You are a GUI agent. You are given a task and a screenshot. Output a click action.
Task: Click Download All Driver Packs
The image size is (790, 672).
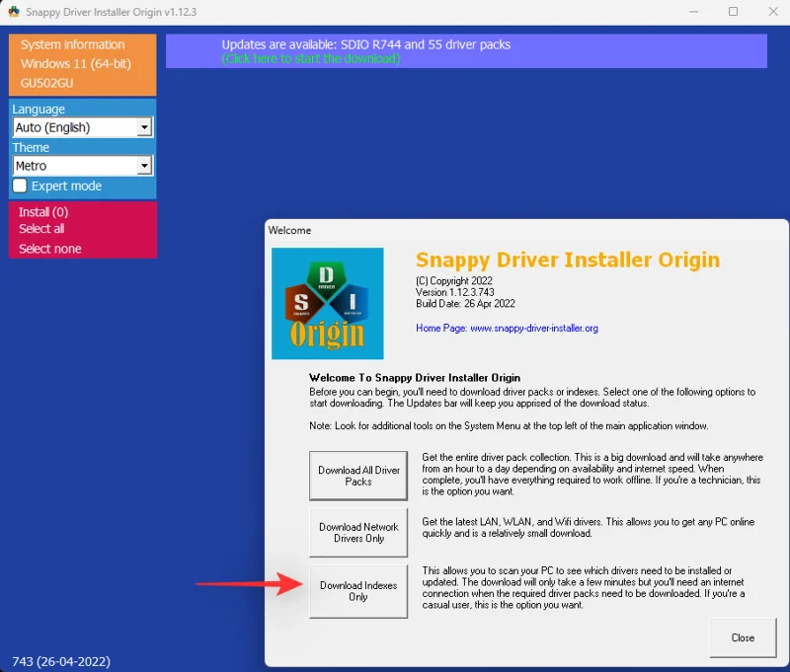[x=358, y=476]
